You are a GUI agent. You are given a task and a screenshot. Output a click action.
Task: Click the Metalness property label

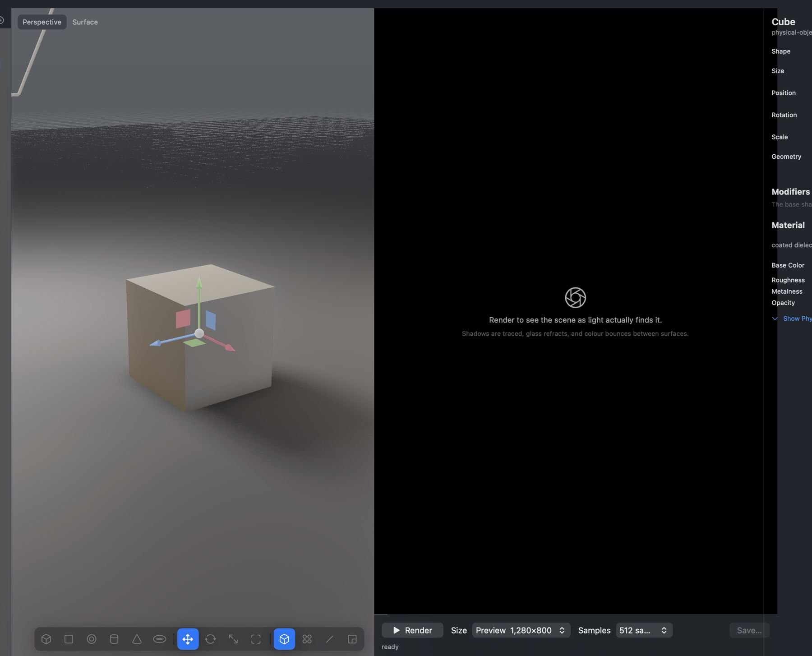tap(787, 291)
